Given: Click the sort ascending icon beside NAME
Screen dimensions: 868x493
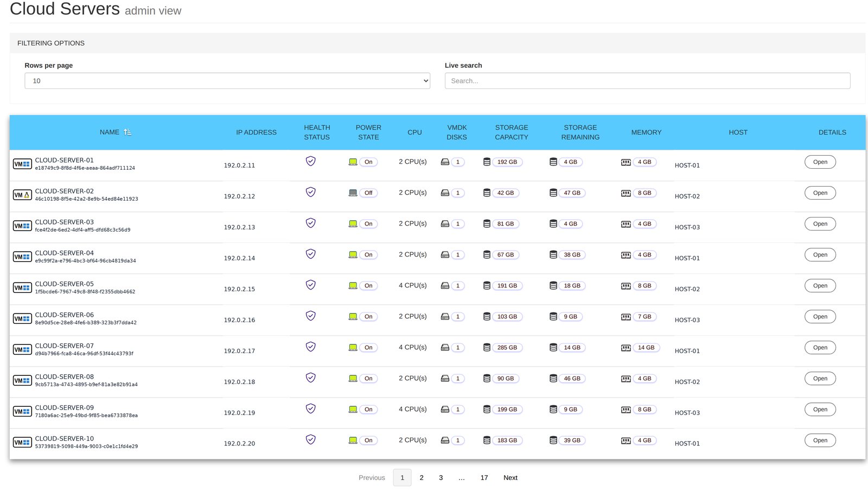Looking at the screenshot, I should coord(127,132).
